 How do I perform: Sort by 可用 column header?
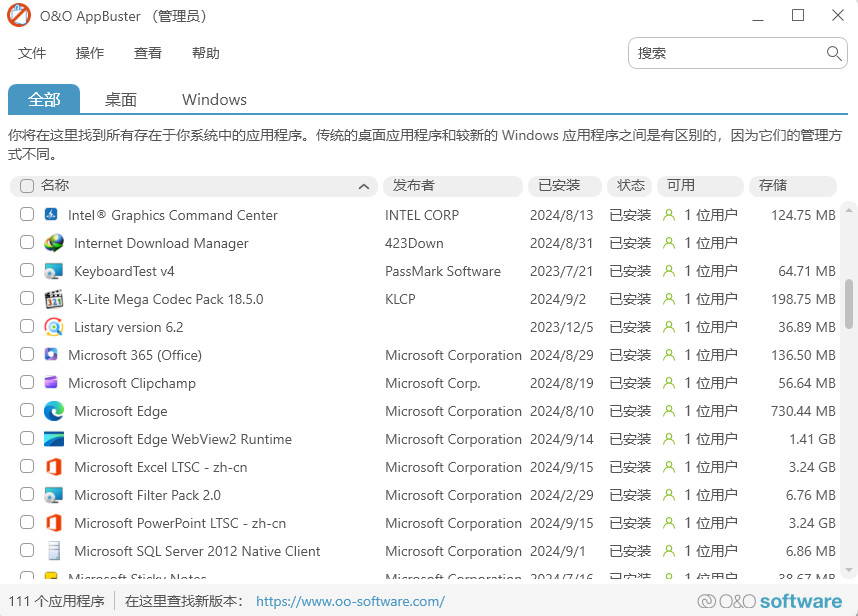coord(700,186)
